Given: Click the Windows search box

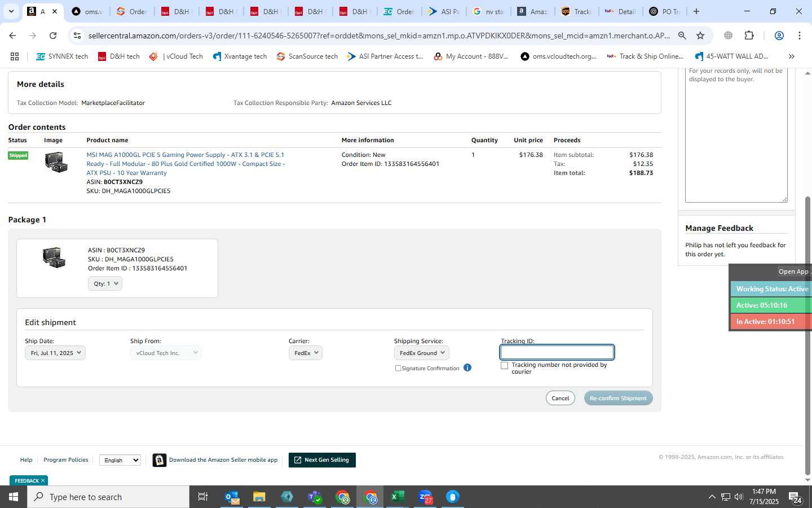Looking at the screenshot, I should point(108,497).
